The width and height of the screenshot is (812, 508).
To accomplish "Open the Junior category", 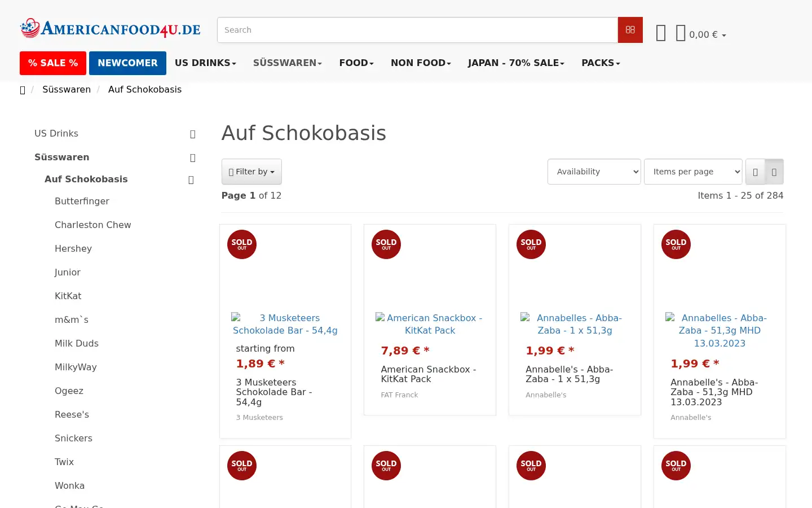I will click(x=68, y=273).
